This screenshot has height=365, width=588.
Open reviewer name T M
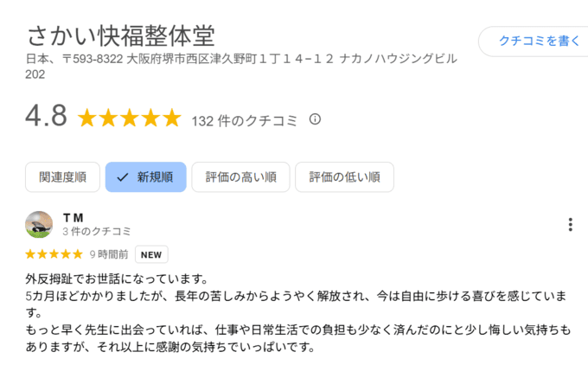(73, 218)
